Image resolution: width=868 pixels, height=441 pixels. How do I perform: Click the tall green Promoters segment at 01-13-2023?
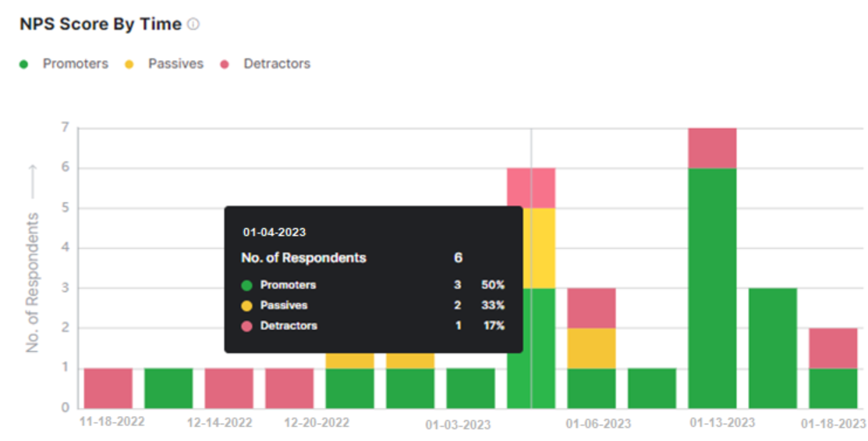pos(712,287)
